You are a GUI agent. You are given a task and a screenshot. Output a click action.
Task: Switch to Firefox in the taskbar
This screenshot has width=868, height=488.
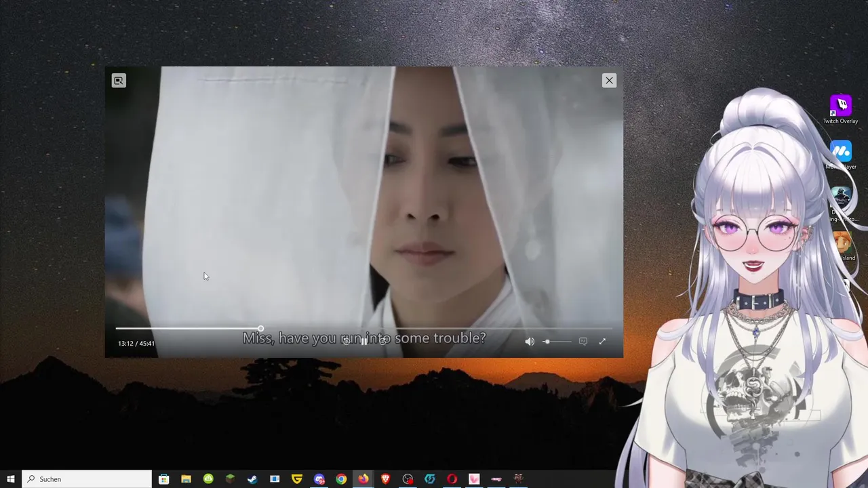click(363, 479)
